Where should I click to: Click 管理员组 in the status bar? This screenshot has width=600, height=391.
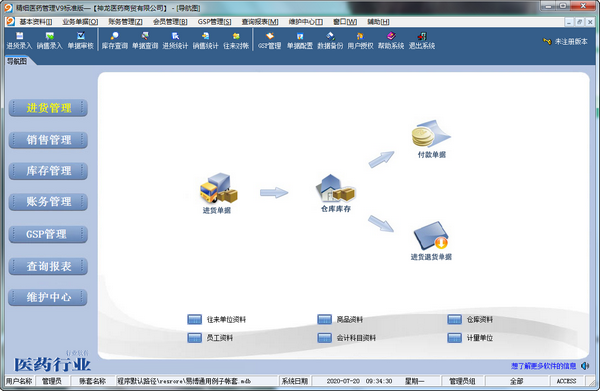pyautogui.click(x=462, y=381)
